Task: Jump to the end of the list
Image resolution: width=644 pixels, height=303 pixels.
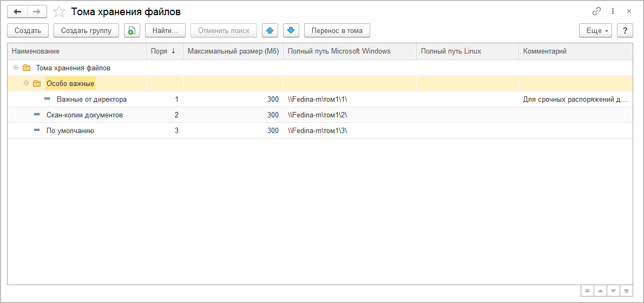Action: coord(627,291)
